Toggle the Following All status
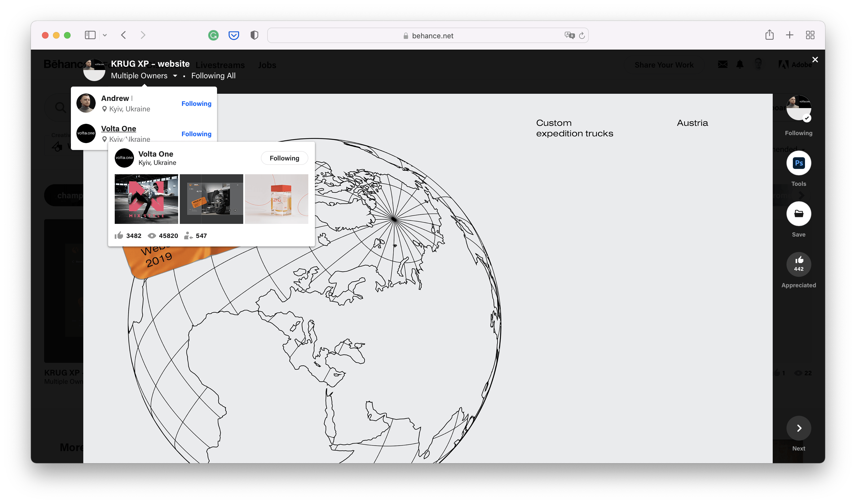The image size is (856, 504). [x=213, y=76]
